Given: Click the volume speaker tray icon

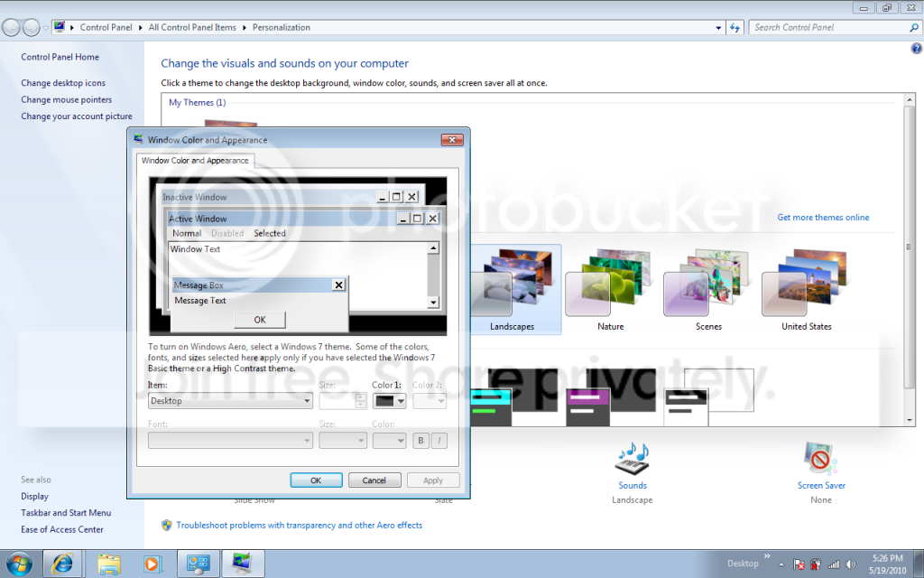Looking at the screenshot, I should pyautogui.click(x=850, y=564).
